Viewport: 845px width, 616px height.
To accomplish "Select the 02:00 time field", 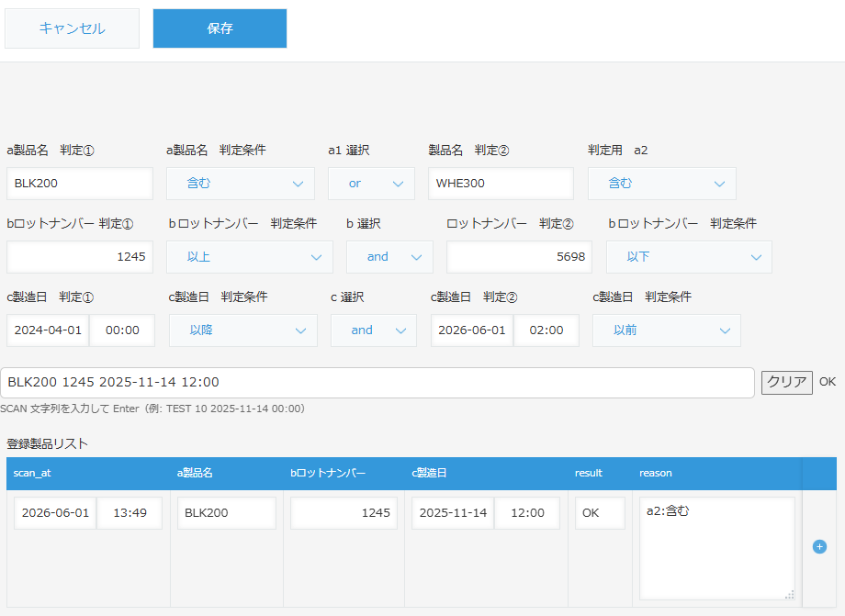I will point(546,330).
